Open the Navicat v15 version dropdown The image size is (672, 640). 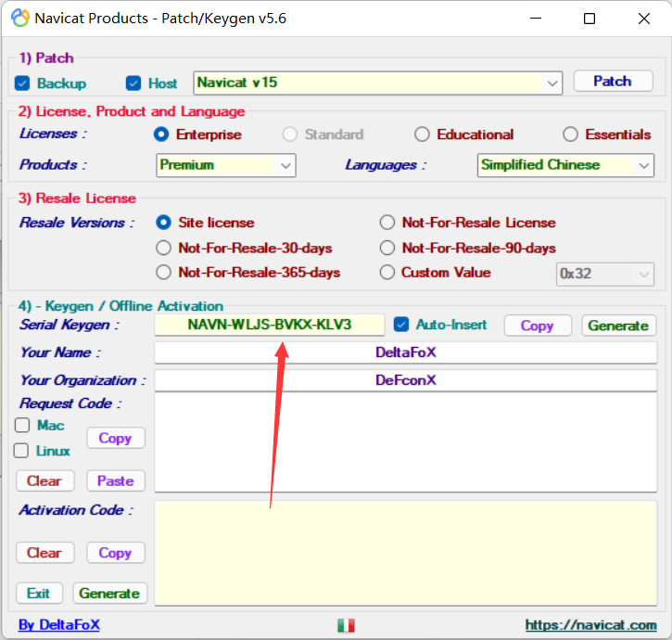552,83
